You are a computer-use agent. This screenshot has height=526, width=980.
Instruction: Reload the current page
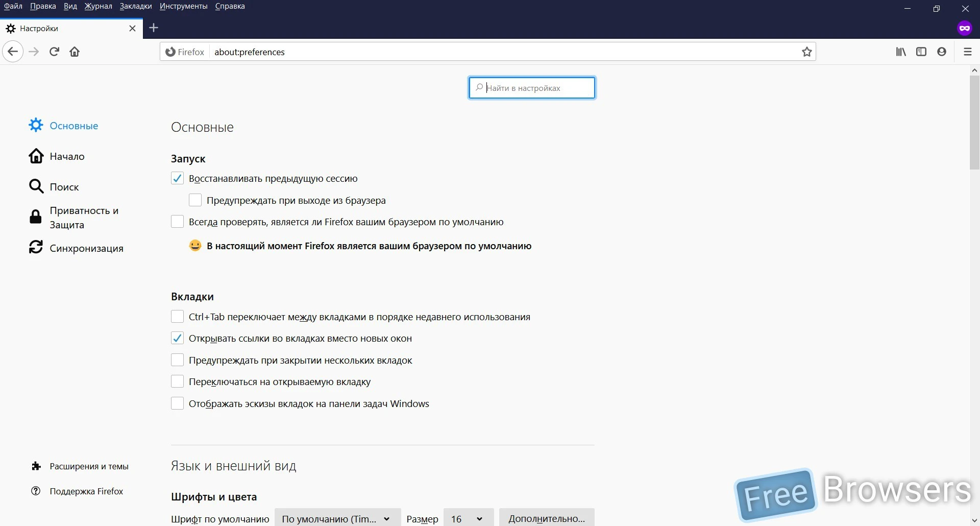click(x=55, y=52)
